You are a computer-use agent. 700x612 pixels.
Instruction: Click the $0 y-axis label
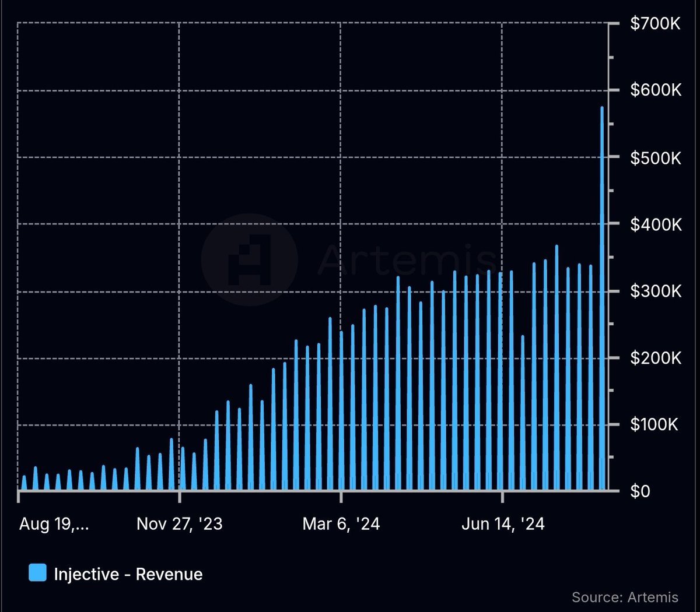[x=640, y=491]
